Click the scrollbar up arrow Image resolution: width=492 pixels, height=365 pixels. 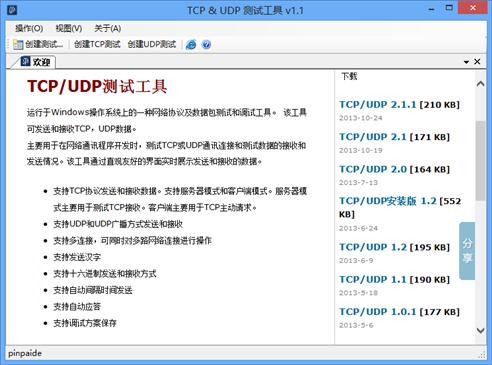pyautogui.click(x=480, y=84)
